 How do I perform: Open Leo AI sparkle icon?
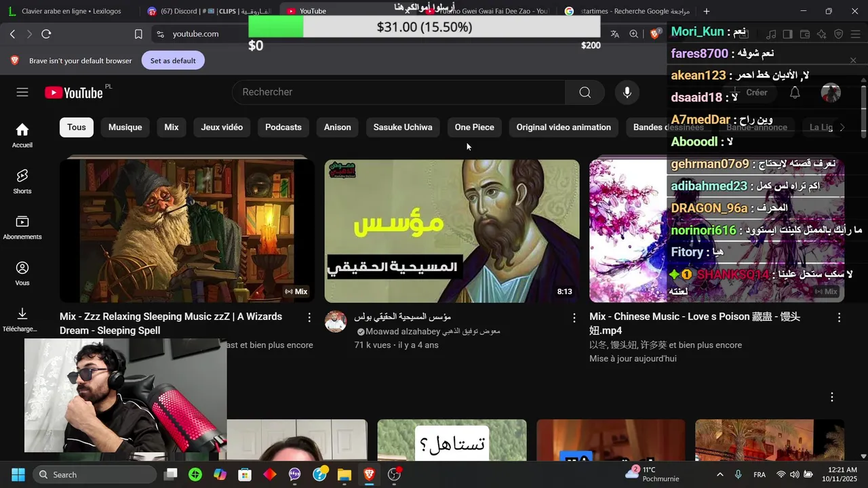(821, 34)
